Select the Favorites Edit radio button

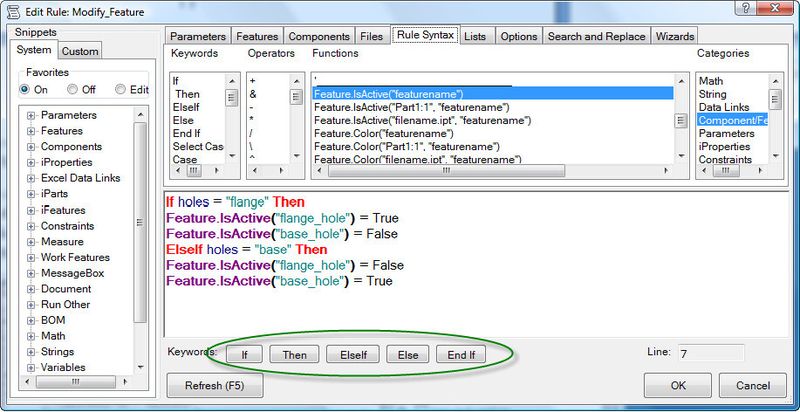[x=120, y=89]
